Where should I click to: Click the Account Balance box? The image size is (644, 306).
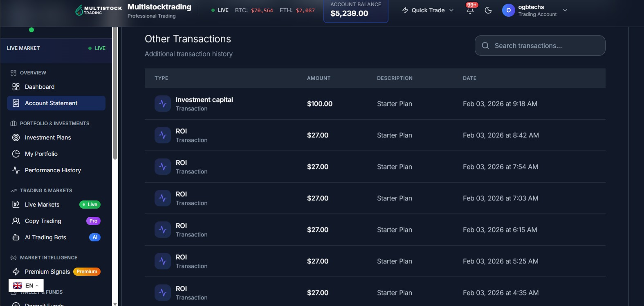(356, 11)
